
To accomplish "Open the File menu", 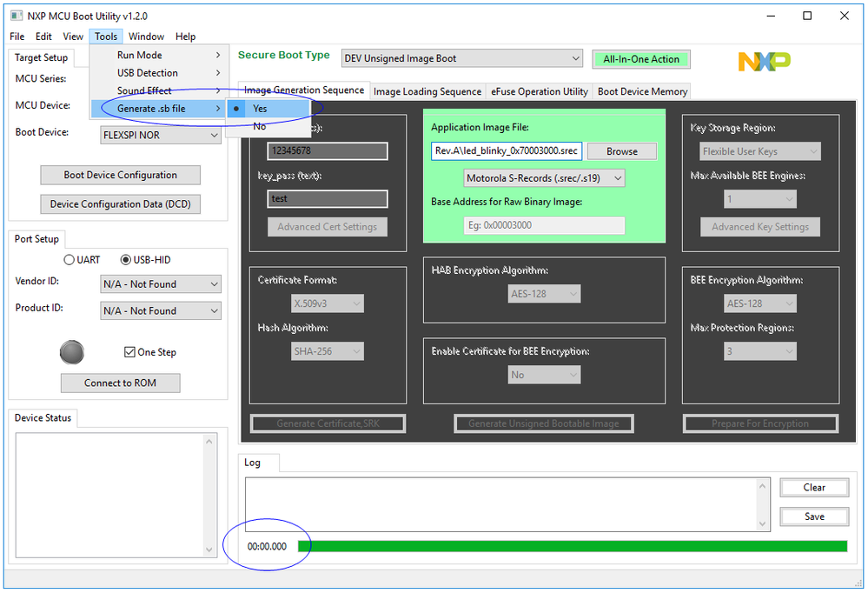I will click(17, 37).
